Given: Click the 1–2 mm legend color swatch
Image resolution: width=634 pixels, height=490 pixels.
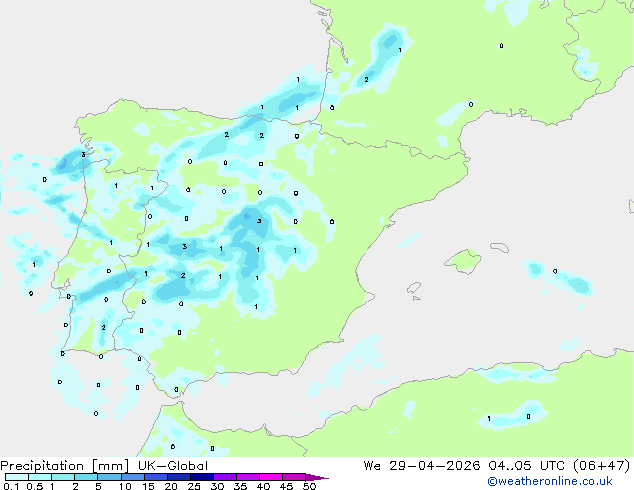Looking at the screenshot, I should pos(63,477).
